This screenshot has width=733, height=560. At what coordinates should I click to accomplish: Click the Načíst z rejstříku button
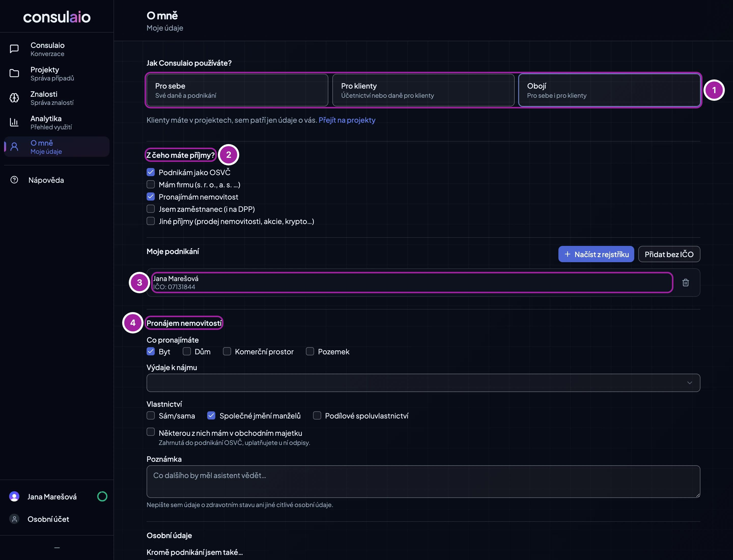click(x=596, y=254)
